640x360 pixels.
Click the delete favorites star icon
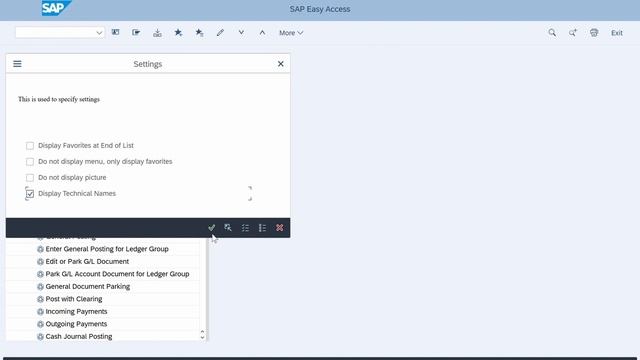(x=199, y=33)
